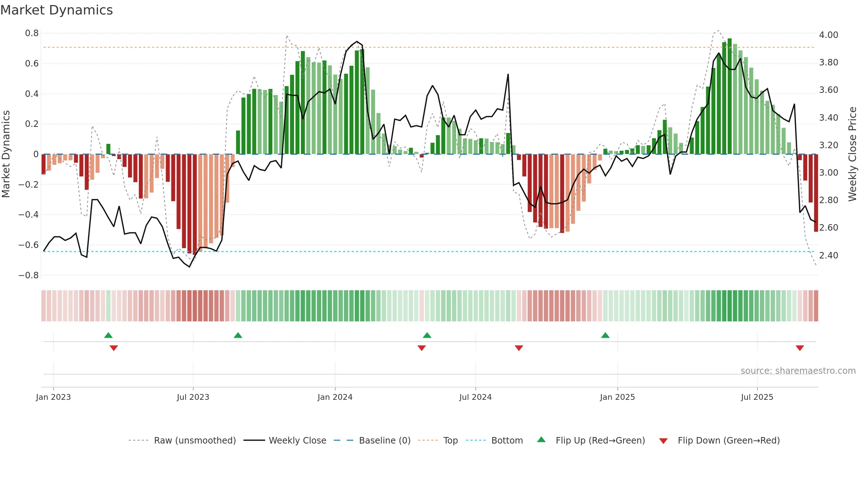Click the −0.4 left axis tick label
The height and width of the screenshot is (488, 868).
pyautogui.click(x=29, y=215)
